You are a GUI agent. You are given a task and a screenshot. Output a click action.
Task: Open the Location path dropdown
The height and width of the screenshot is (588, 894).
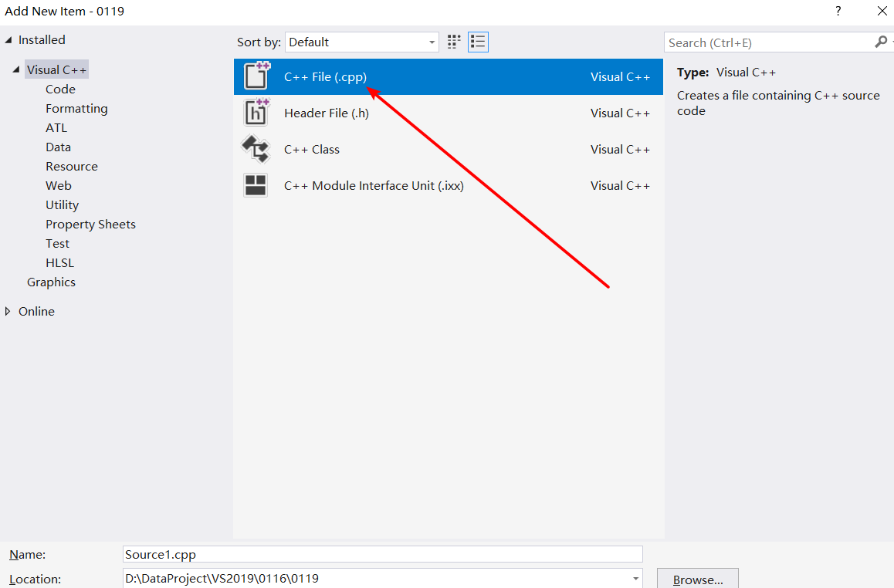(635, 579)
